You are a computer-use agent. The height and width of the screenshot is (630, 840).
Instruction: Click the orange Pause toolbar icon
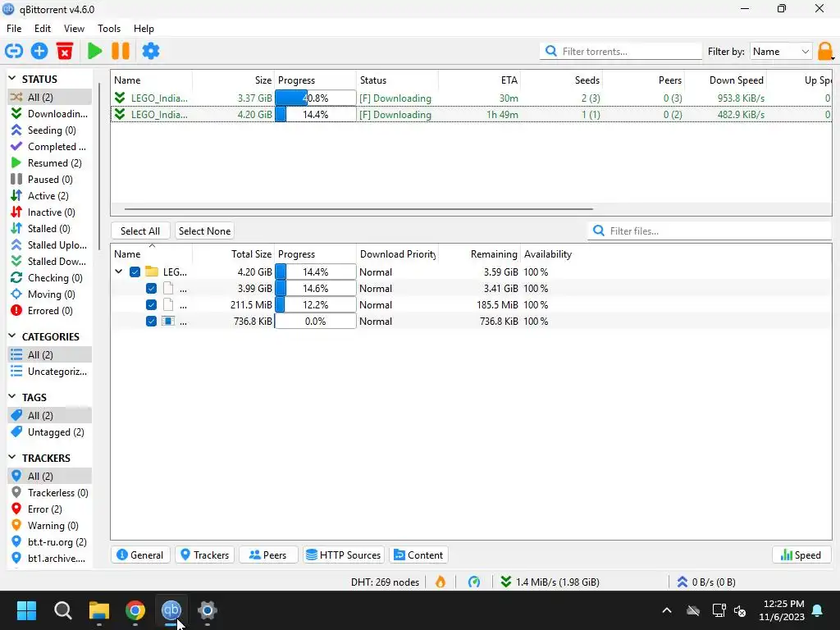point(121,52)
